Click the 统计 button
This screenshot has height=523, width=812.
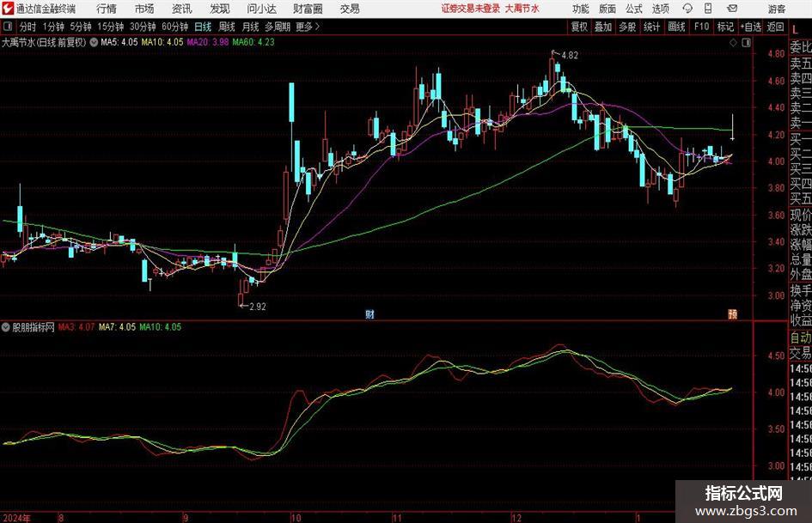651,27
